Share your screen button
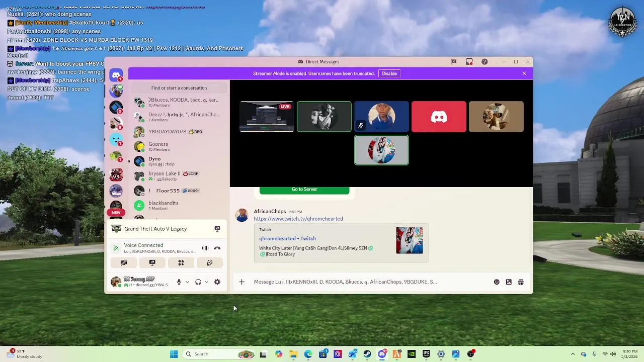 [x=152, y=263]
